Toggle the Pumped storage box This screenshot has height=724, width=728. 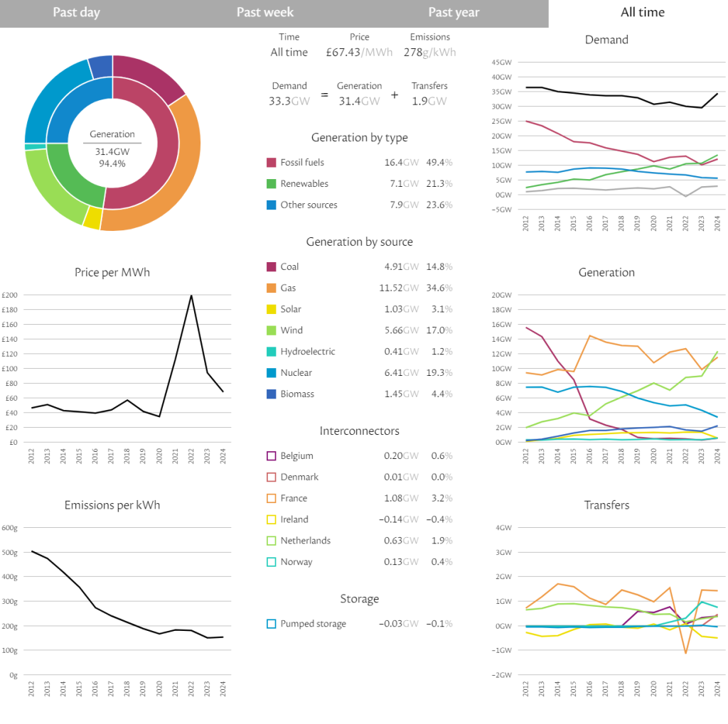click(x=272, y=624)
